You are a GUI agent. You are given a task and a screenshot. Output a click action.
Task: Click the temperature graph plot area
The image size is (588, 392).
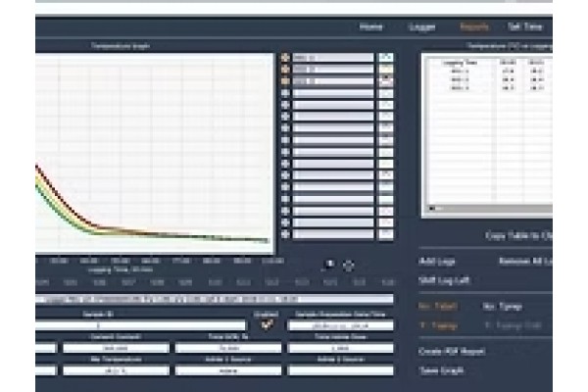pos(155,154)
